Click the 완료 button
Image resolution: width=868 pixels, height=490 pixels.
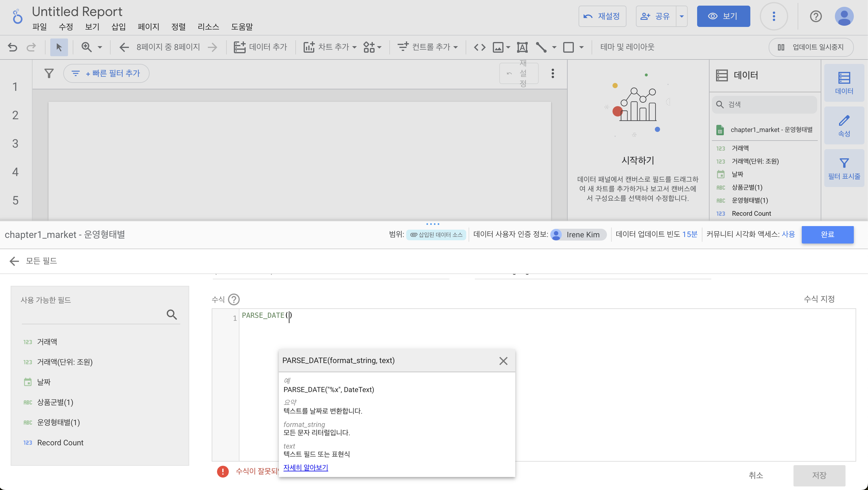(x=827, y=235)
